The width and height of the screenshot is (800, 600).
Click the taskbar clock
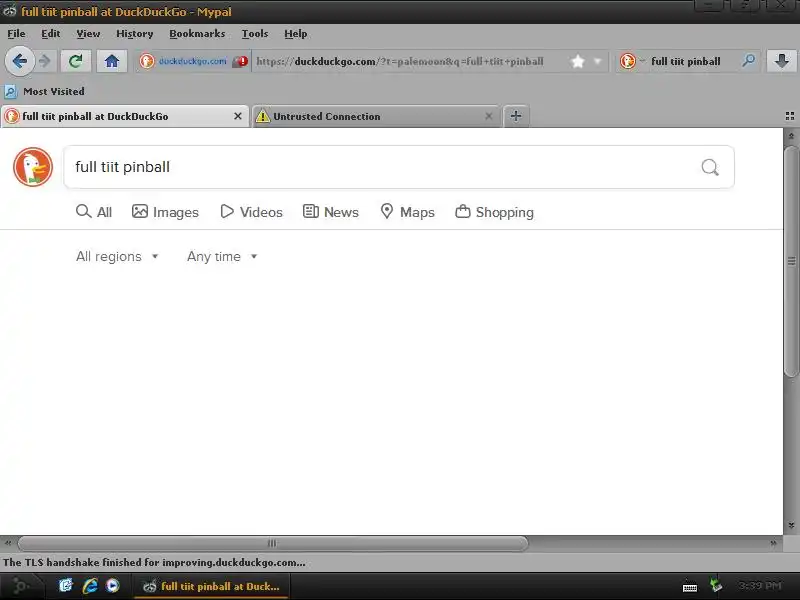[x=760, y=586]
